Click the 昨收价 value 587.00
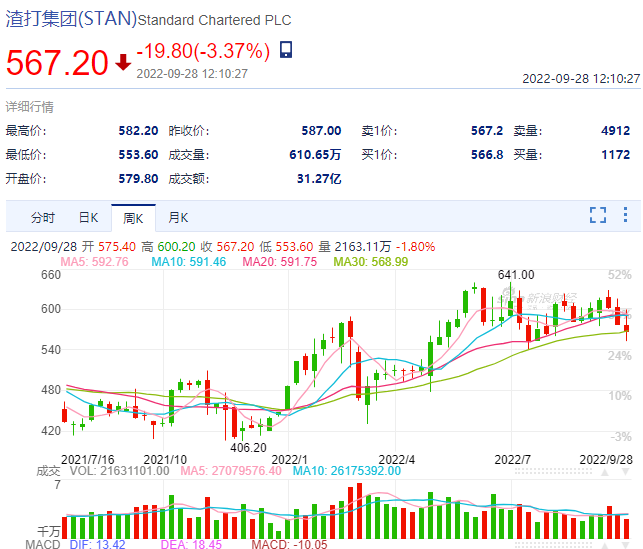 [x=321, y=131]
